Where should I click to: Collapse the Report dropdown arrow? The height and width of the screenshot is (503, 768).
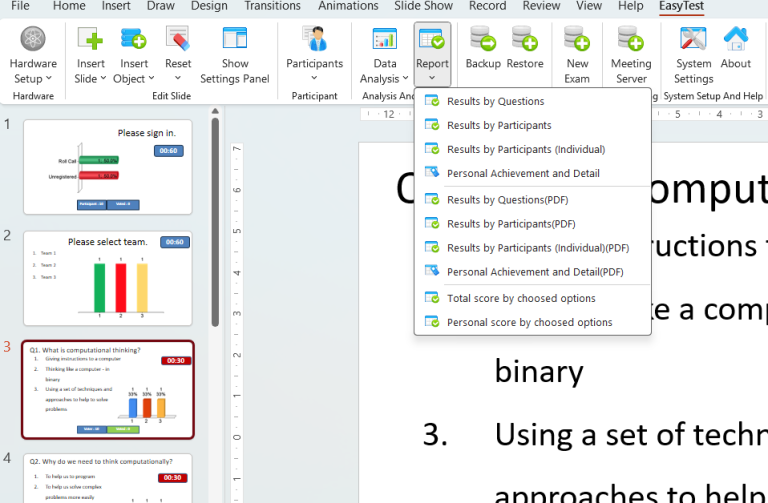(x=432, y=78)
